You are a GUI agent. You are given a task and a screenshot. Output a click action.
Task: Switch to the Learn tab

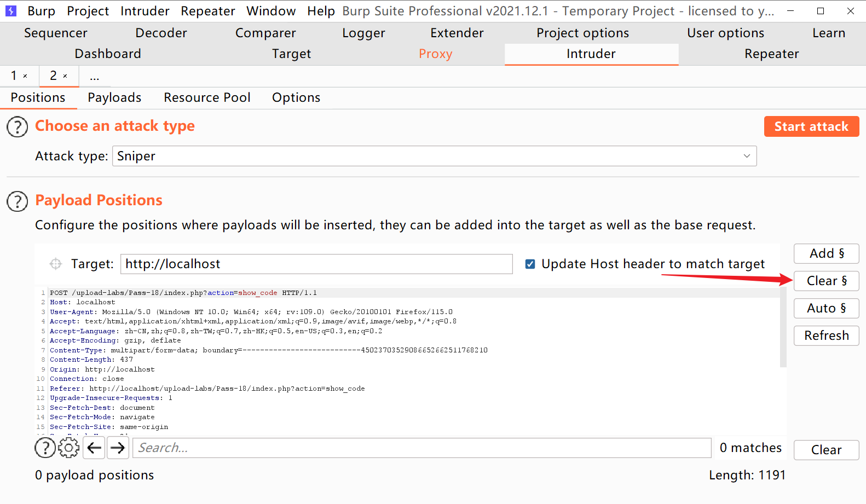(829, 33)
